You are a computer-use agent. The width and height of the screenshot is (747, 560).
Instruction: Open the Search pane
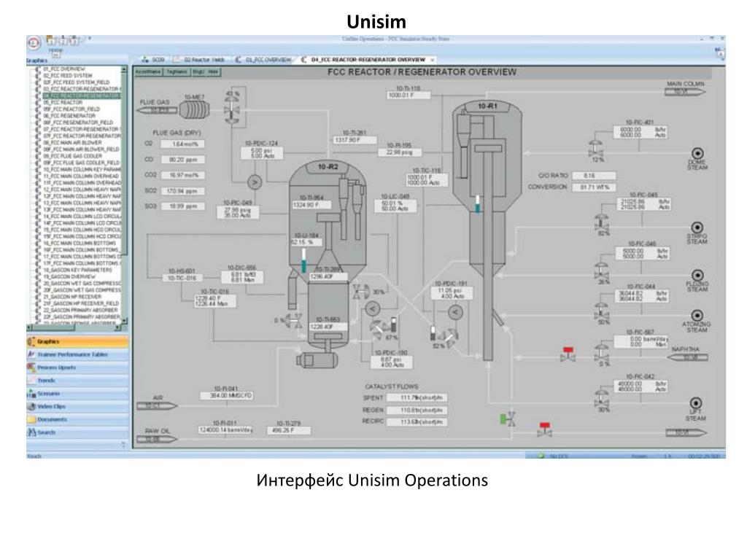point(77,432)
